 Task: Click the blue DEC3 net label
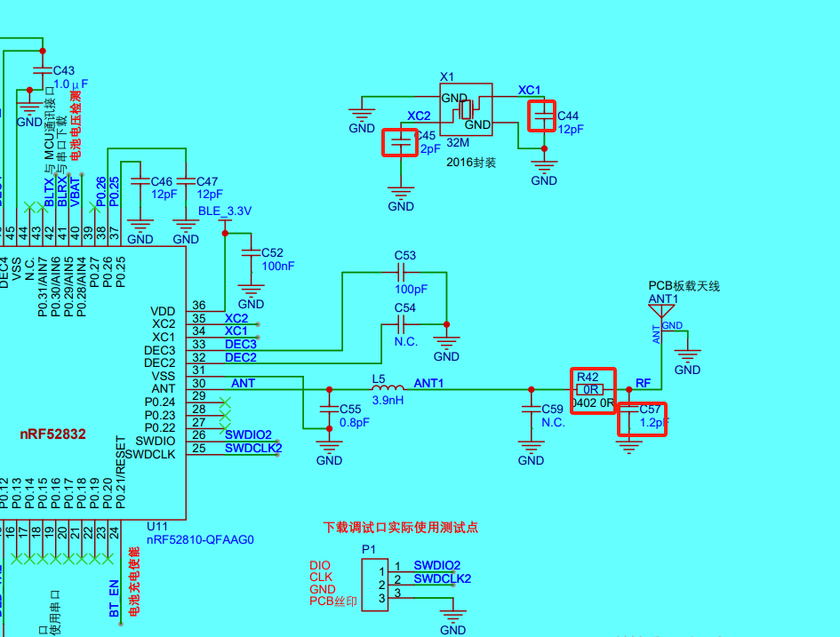(241, 344)
